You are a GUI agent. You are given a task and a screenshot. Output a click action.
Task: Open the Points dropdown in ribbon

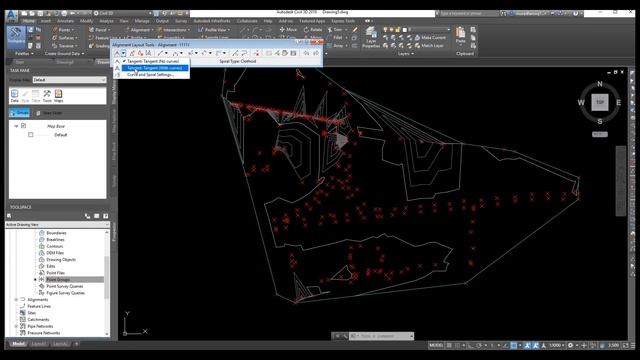coord(64,30)
